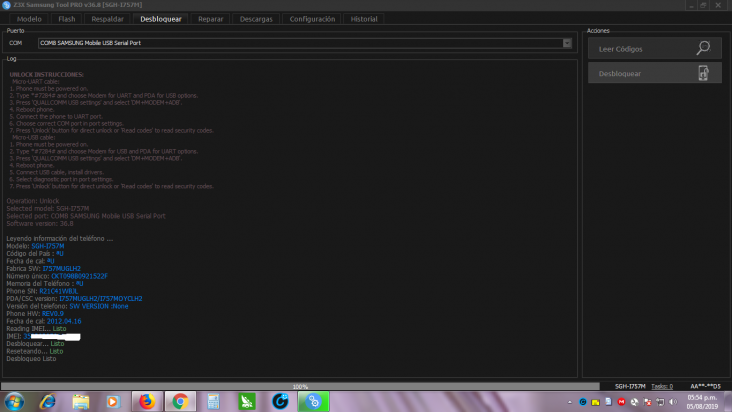Image resolution: width=732 pixels, height=412 pixels.
Task: Click the network connection tray icon
Action: pos(660,402)
